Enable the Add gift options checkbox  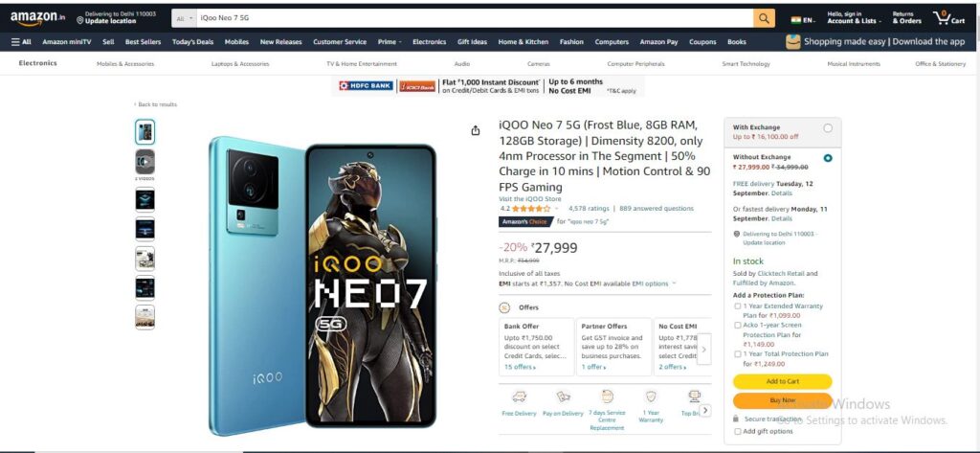click(x=738, y=431)
